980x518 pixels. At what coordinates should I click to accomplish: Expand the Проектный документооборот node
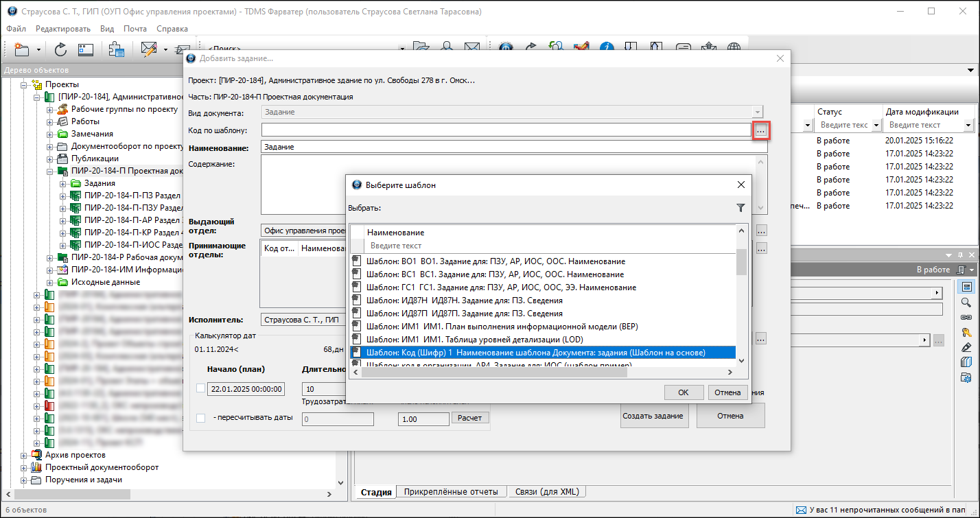[24, 467]
